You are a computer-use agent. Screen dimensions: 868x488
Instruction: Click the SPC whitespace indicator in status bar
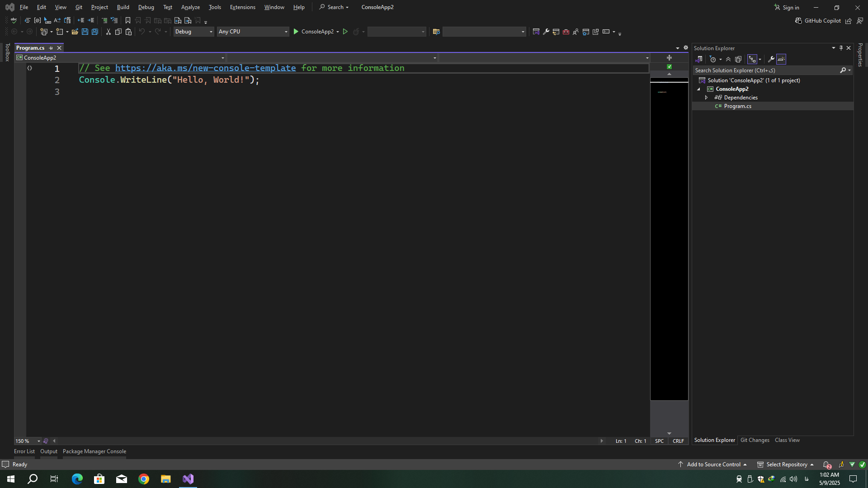coord(660,441)
